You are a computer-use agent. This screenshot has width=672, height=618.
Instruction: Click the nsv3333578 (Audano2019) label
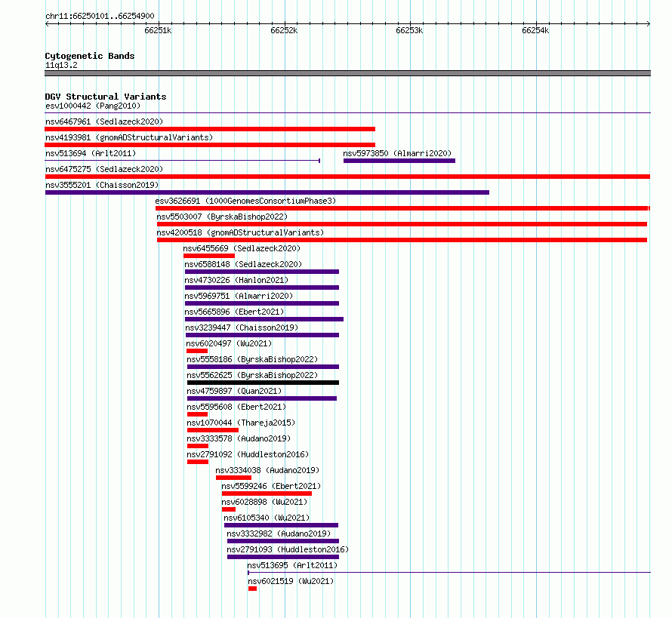tap(239, 438)
